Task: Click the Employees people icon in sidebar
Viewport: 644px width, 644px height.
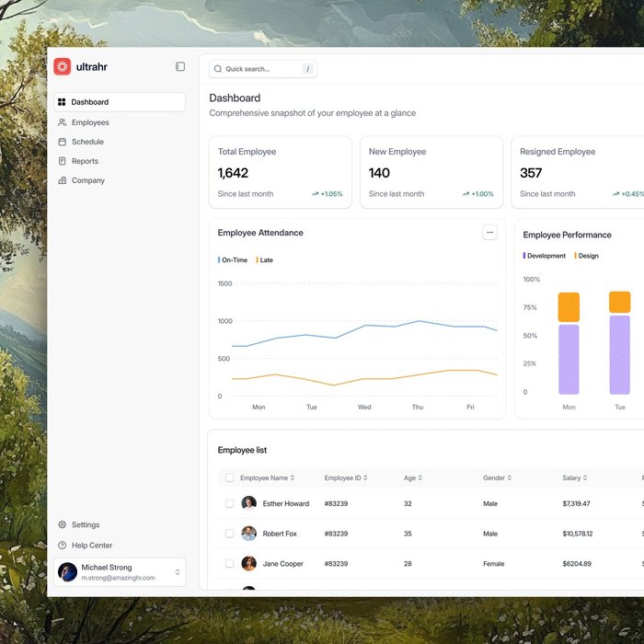Action: pos(62,122)
